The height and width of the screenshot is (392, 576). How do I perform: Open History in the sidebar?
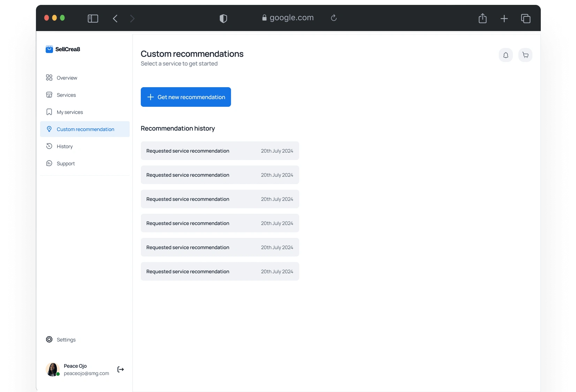click(x=65, y=146)
